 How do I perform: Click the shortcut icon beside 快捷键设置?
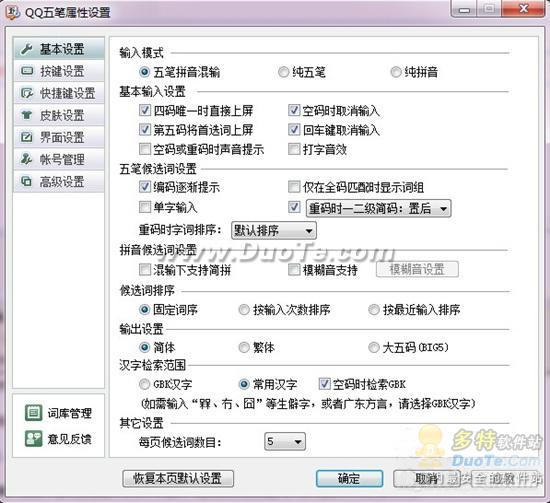click(x=27, y=93)
